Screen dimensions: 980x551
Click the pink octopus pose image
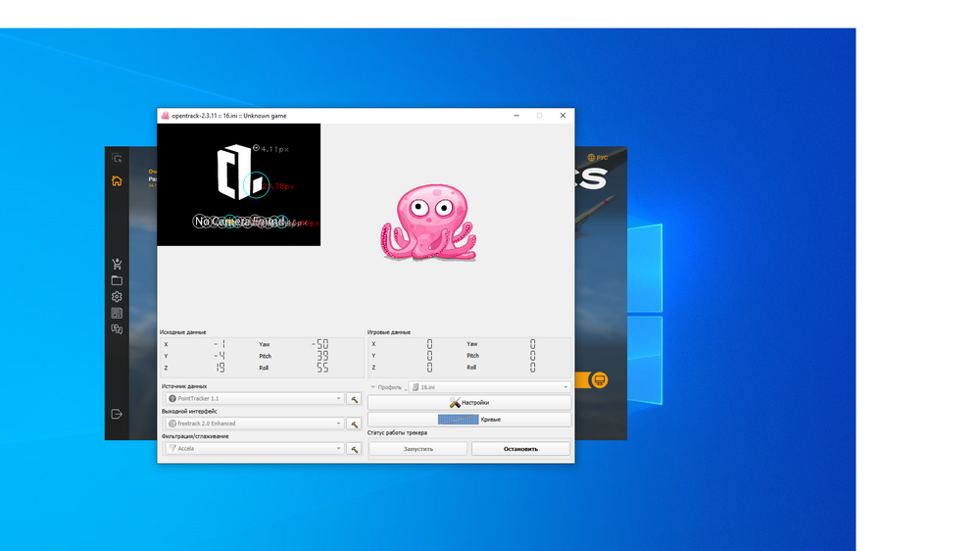(429, 222)
